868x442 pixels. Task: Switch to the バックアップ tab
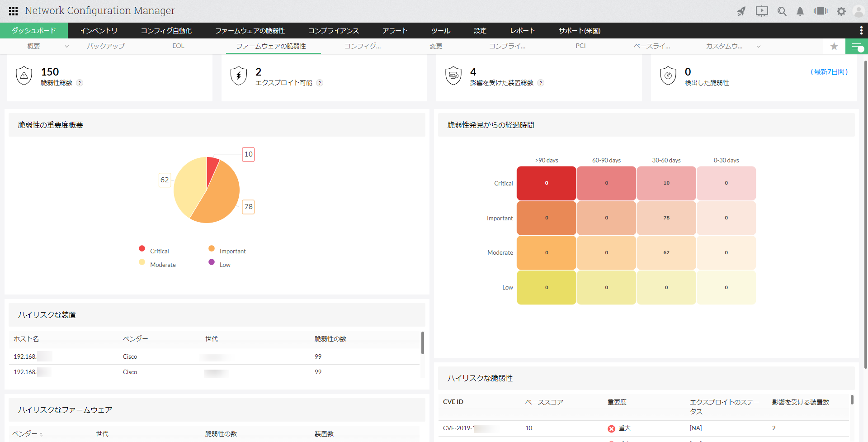tap(106, 46)
